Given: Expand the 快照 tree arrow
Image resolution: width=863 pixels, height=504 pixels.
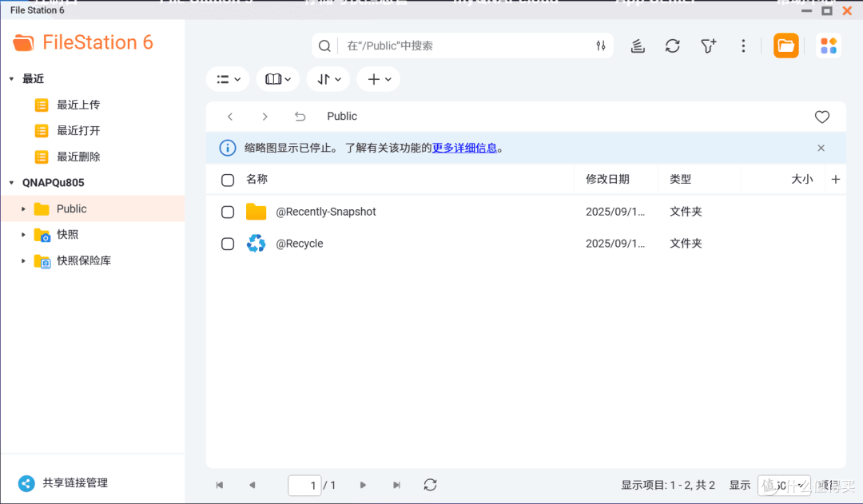Looking at the screenshot, I should click(23, 235).
